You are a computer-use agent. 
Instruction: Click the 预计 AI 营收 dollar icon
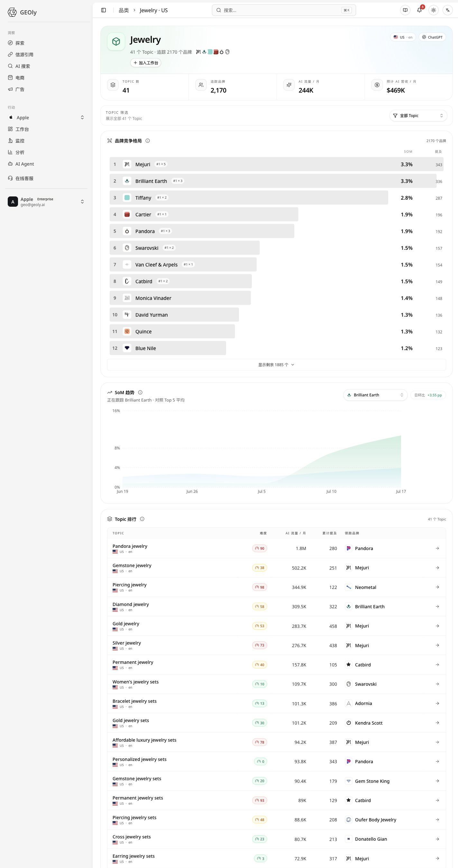coord(377,85)
